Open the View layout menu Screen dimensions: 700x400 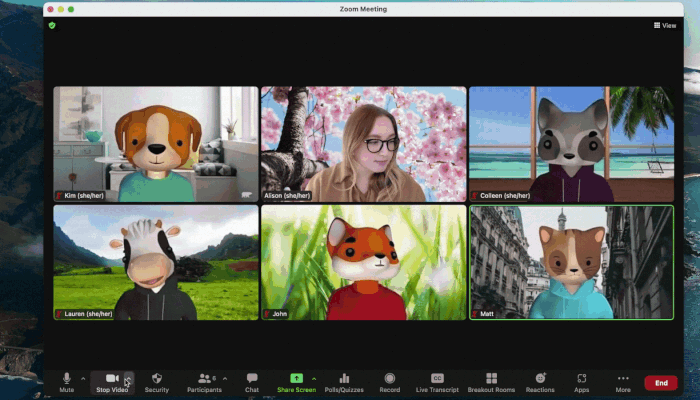coord(665,25)
